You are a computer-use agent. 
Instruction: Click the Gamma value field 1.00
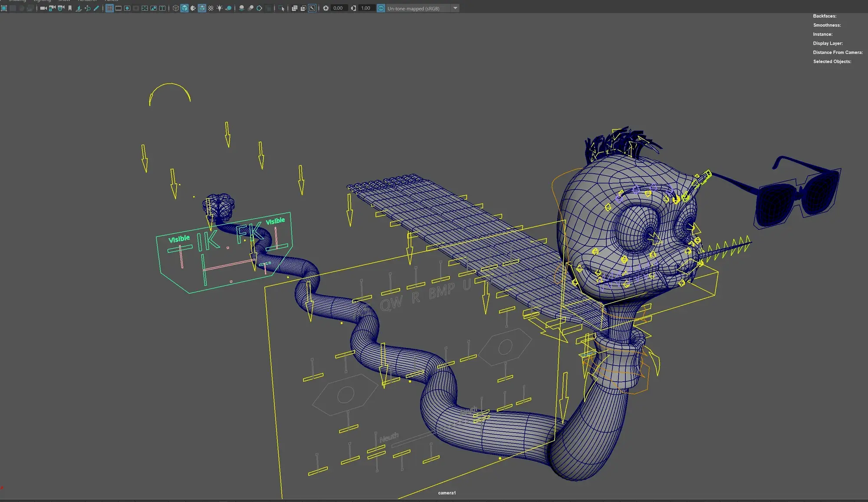(366, 8)
